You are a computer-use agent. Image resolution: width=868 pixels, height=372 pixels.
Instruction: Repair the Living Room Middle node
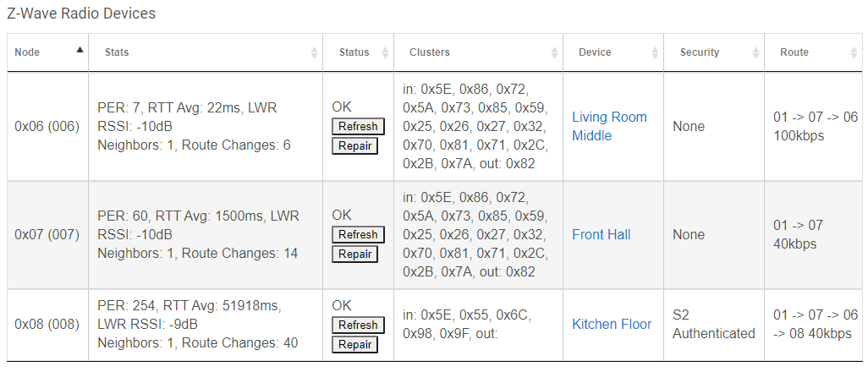pos(354,146)
